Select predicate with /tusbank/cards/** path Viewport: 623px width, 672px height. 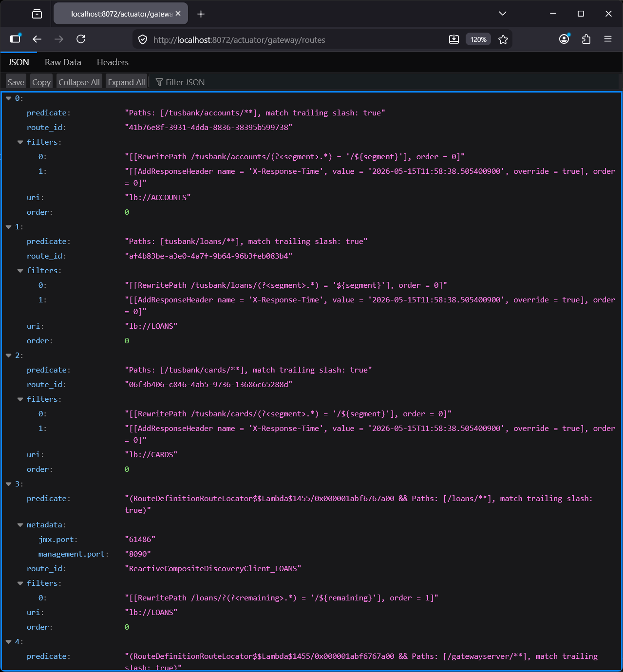coord(248,370)
